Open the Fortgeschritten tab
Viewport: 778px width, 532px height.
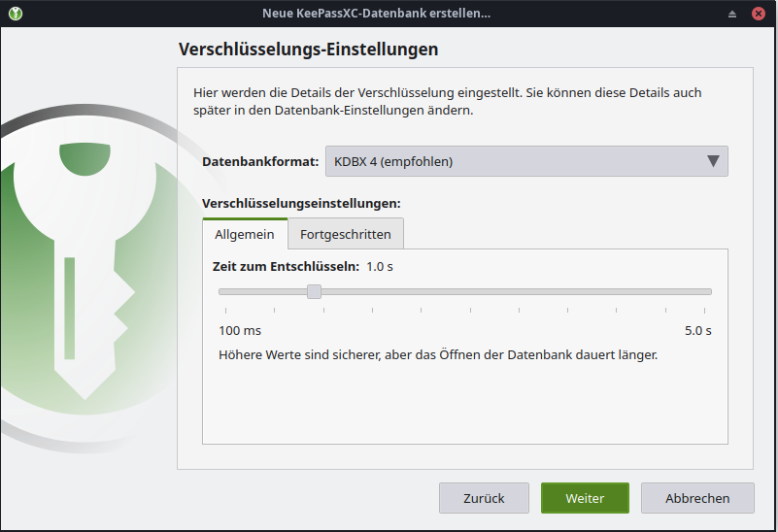pyautogui.click(x=346, y=234)
